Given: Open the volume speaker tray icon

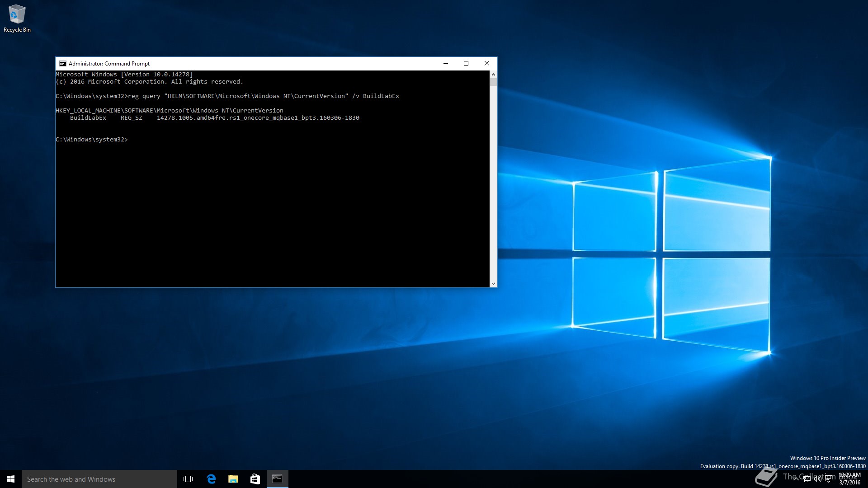Looking at the screenshot, I should pos(818,479).
